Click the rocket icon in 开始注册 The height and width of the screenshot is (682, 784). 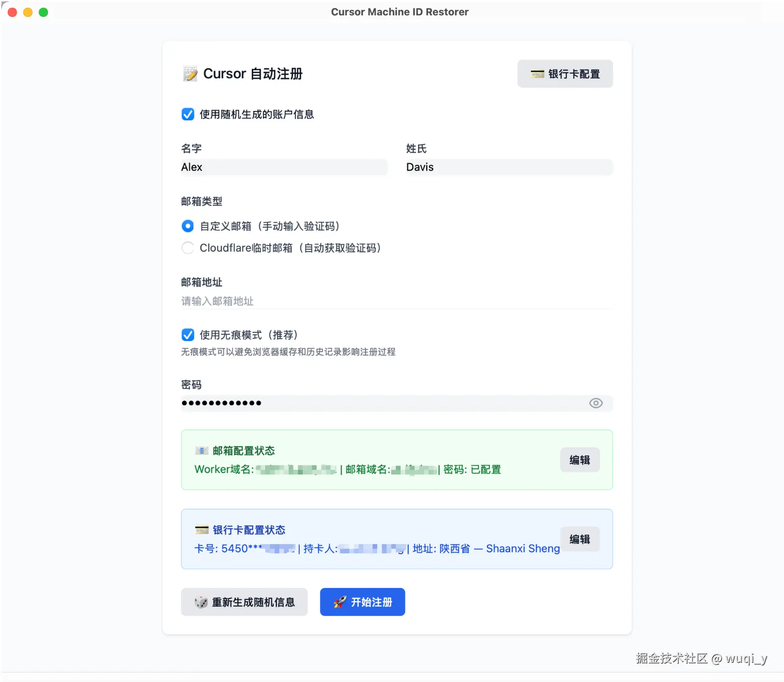tap(340, 602)
